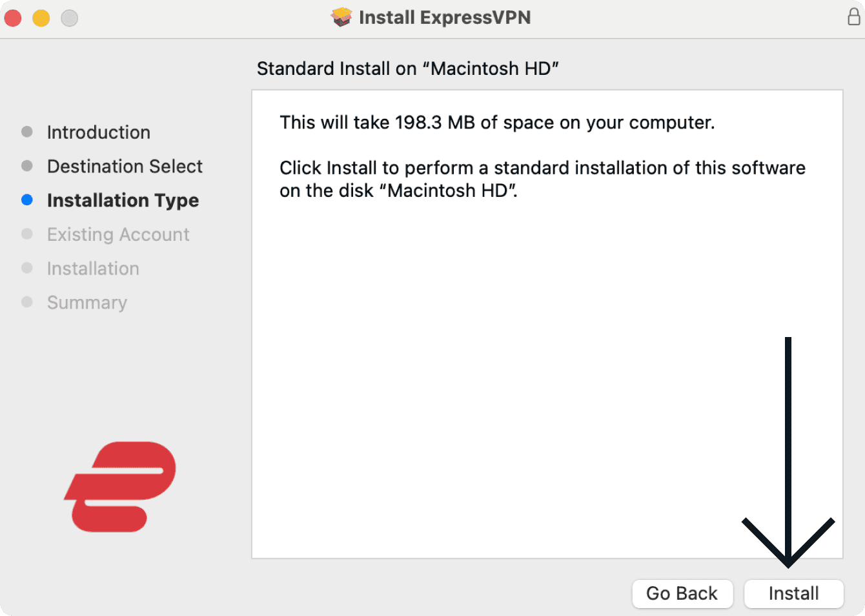Image resolution: width=865 pixels, height=616 pixels.
Task: Select the Introduction step
Action: pyautogui.click(x=98, y=132)
